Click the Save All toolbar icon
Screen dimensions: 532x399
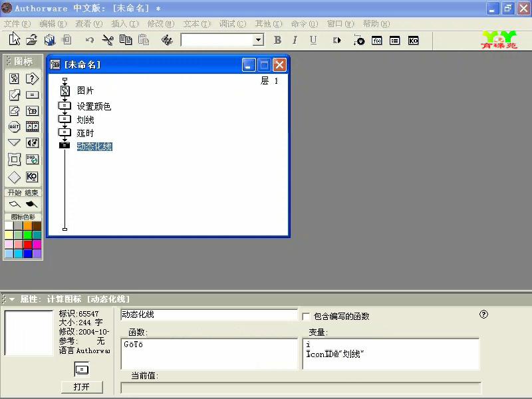pos(50,40)
